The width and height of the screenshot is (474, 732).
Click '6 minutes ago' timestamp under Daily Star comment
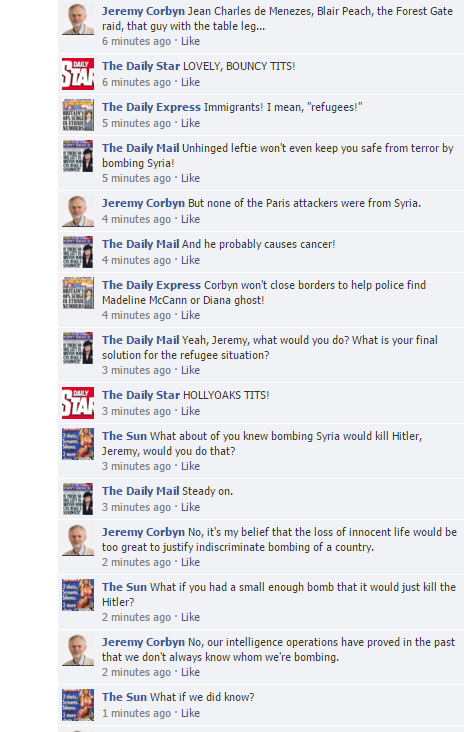click(x=136, y=82)
